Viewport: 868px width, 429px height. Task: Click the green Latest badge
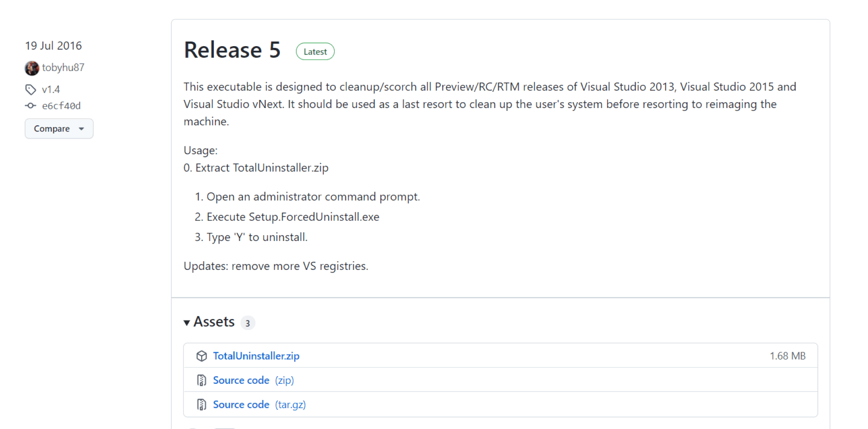pyautogui.click(x=315, y=52)
